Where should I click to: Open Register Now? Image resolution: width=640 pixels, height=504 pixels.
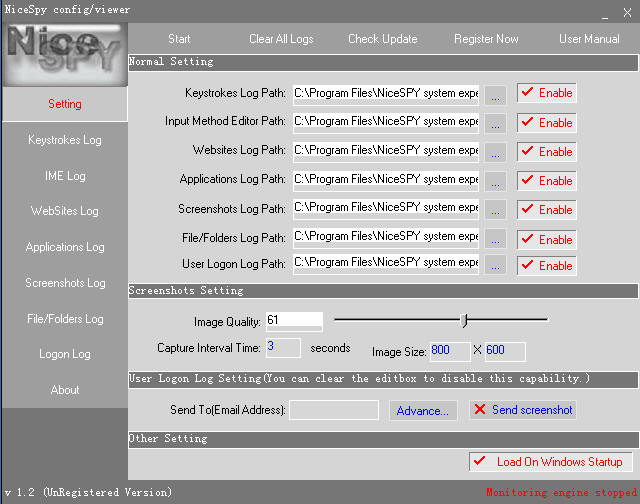click(x=486, y=39)
